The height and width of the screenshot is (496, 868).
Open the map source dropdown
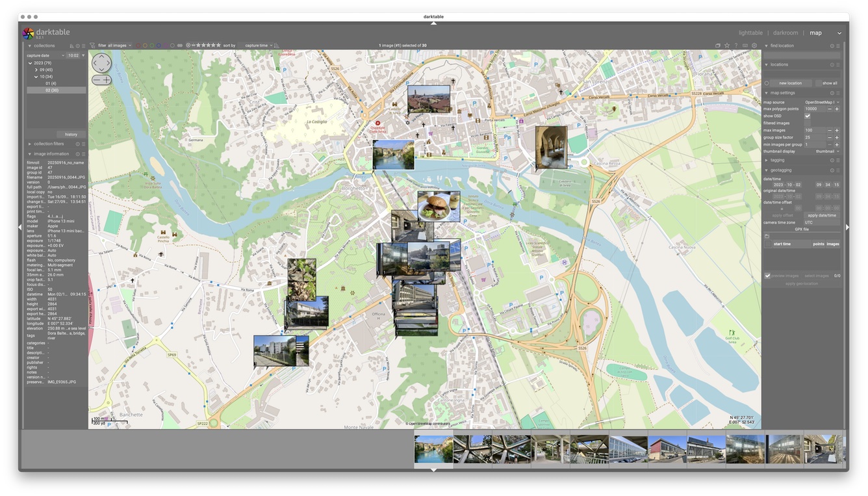(x=821, y=102)
